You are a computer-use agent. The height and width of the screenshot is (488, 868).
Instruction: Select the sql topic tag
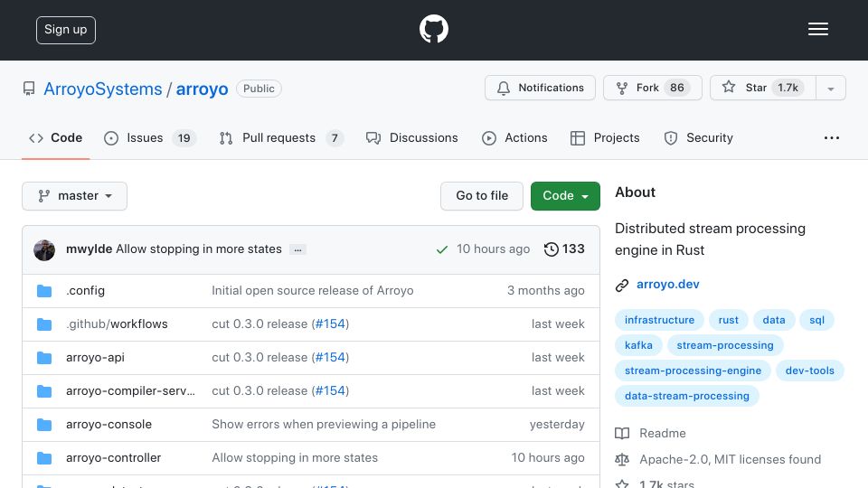click(817, 320)
